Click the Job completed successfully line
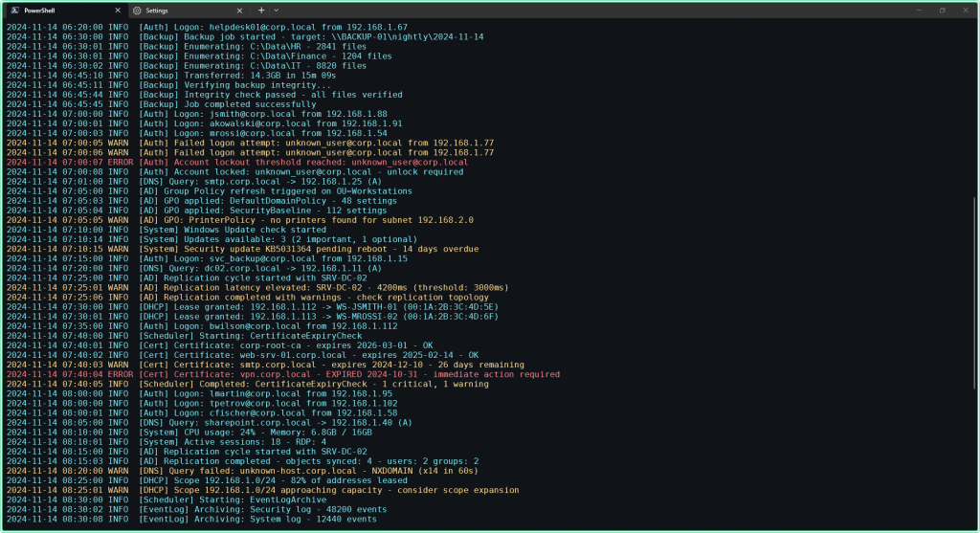 coord(161,105)
